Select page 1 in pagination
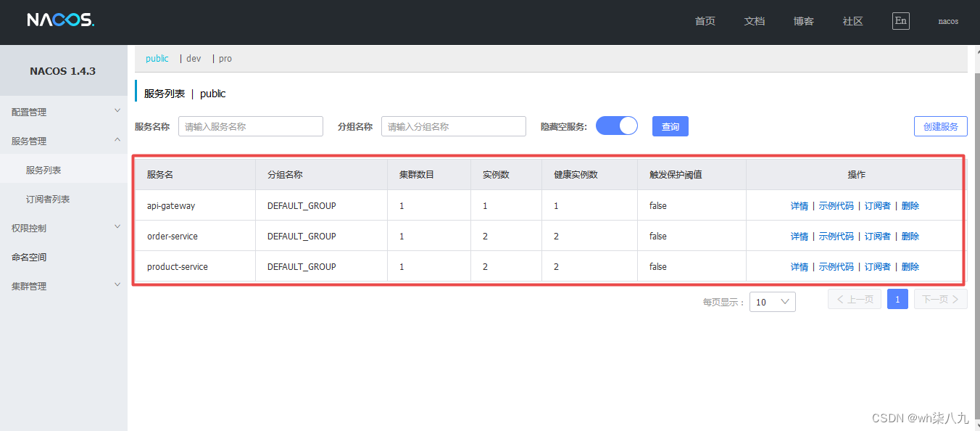The height and width of the screenshot is (431, 980). click(897, 299)
